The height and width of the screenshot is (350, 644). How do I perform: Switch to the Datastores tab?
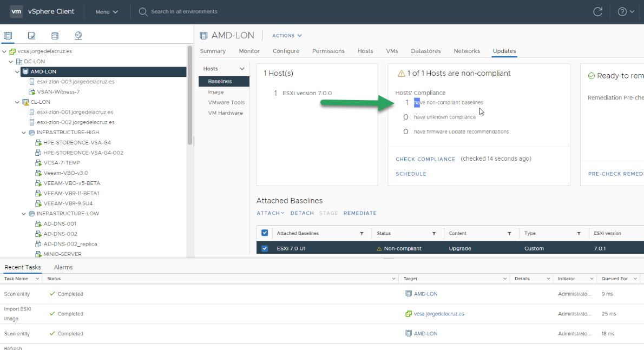click(x=425, y=51)
